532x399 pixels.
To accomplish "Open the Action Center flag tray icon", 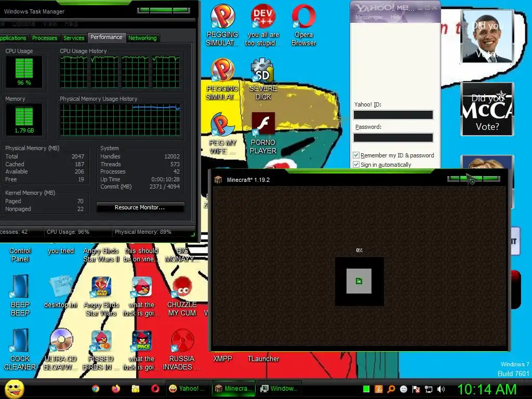I will [416, 389].
